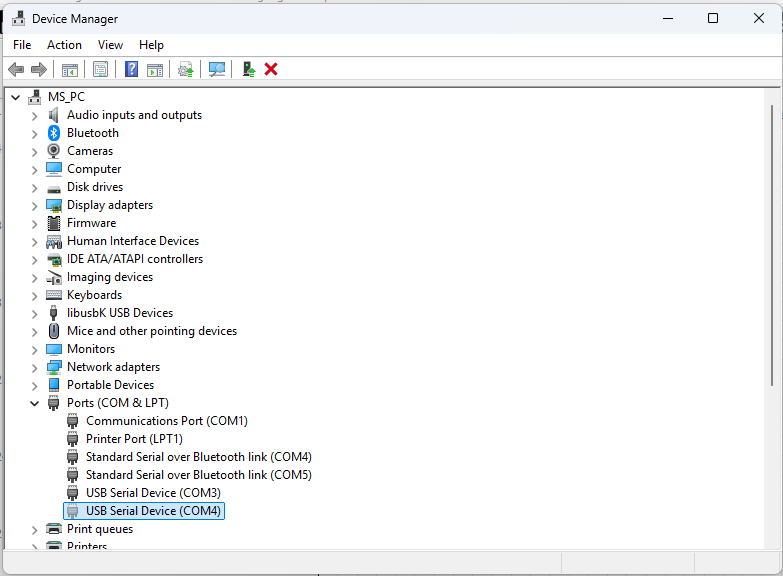783x576 pixels.
Task: Click the Back arrow toolbar icon
Action: point(16,69)
